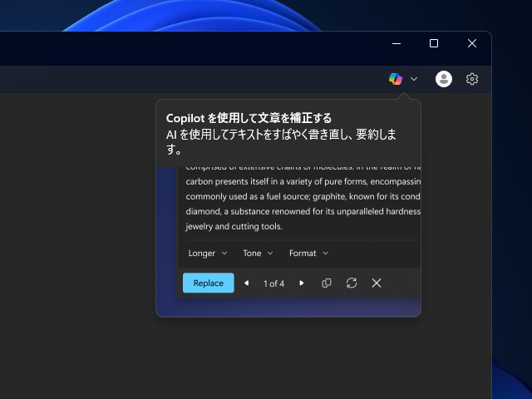This screenshot has height=399, width=532.
Task: Open the user account profile icon
Action: point(443,79)
